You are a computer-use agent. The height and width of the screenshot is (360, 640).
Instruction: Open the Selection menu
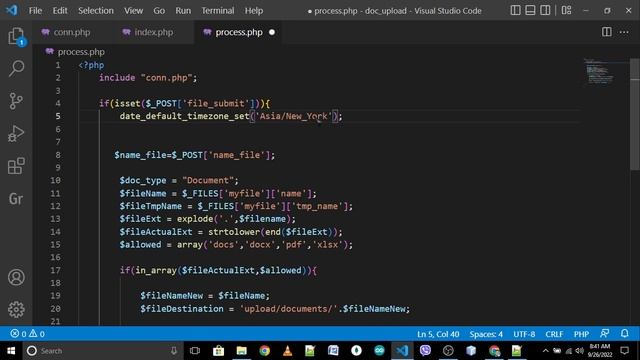point(96,11)
